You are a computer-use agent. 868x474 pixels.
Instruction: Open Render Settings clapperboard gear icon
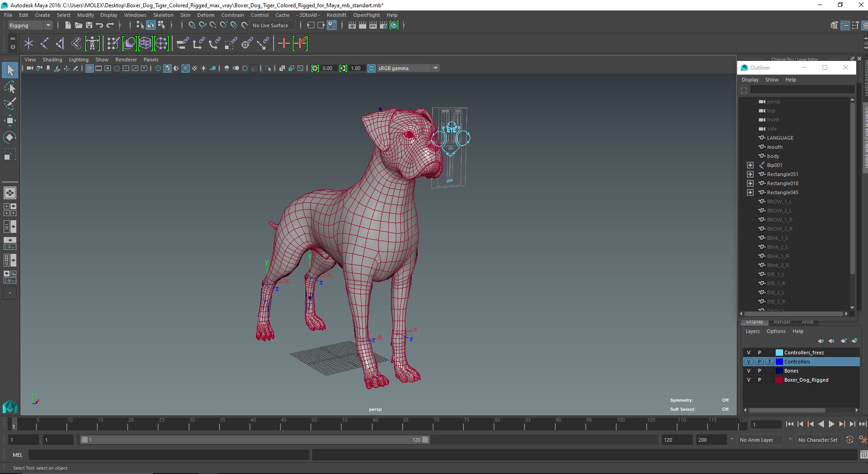(384, 25)
